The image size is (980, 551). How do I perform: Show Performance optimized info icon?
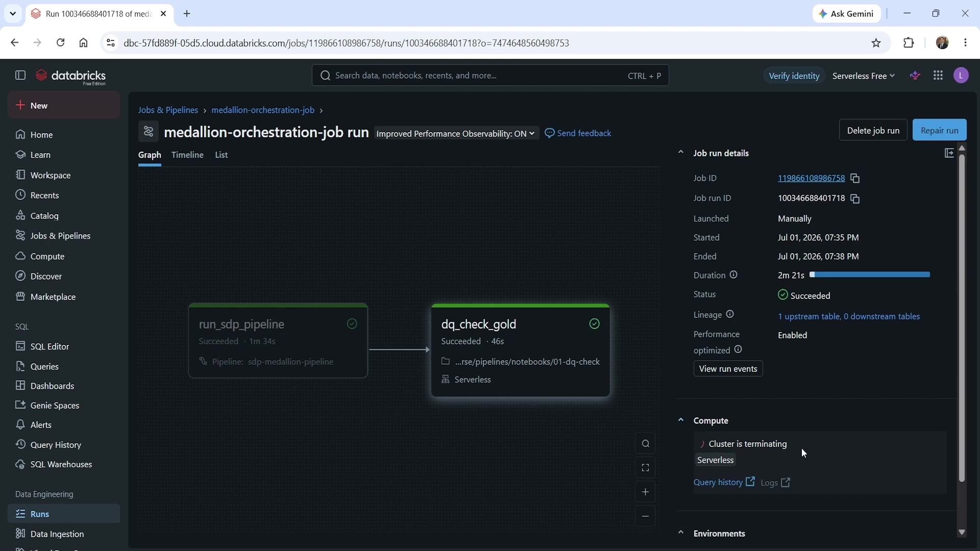(738, 349)
